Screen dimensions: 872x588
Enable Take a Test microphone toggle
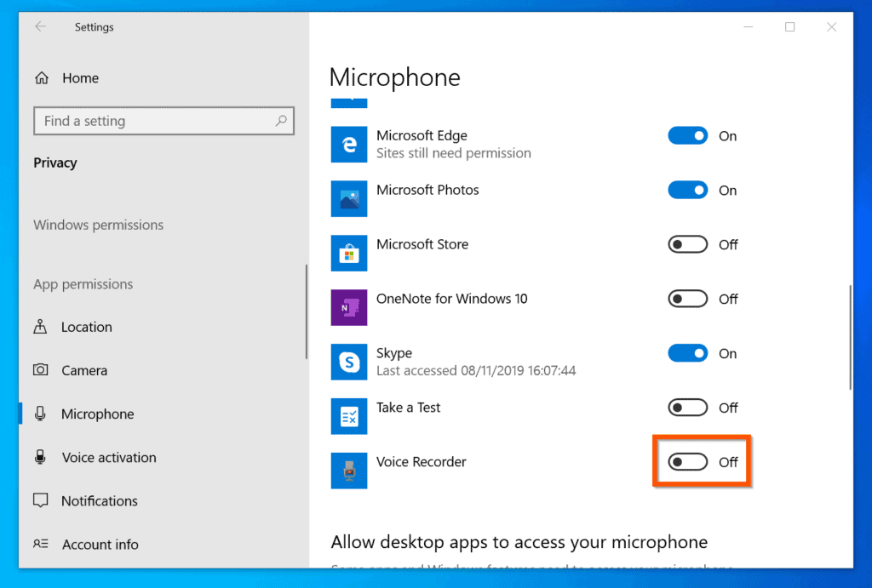pos(688,408)
